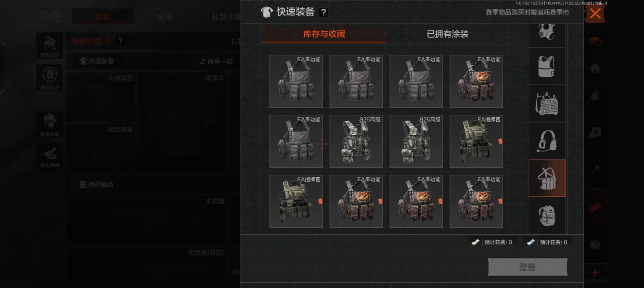Screen dimensions: 644x288
Task: Switch to 已拥有涂装 tab
Action: [x=447, y=34]
